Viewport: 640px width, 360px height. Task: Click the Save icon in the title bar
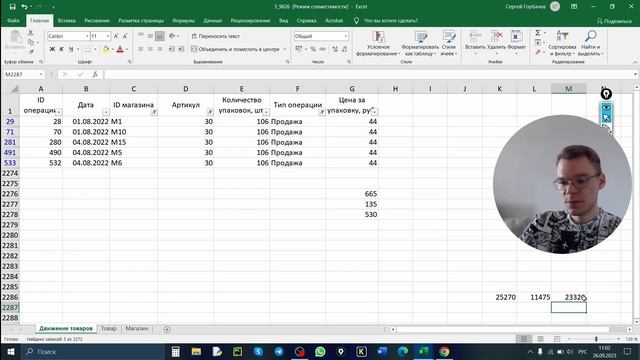coord(13,7)
